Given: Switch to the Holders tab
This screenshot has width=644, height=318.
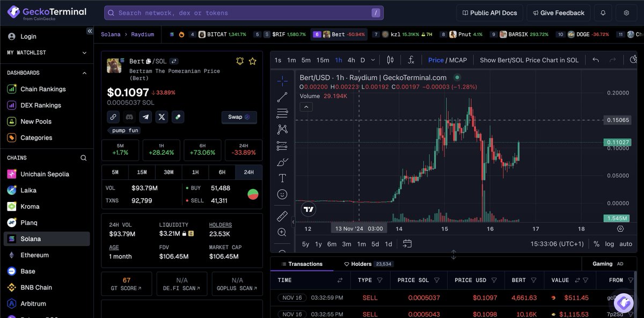Looking at the screenshot, I should click(x=368, y=264).
